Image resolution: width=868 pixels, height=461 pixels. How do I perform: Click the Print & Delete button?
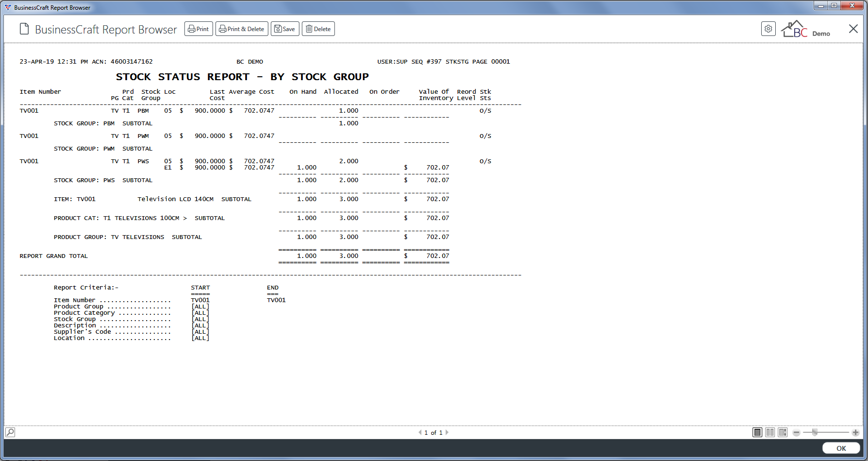point(242,29)
